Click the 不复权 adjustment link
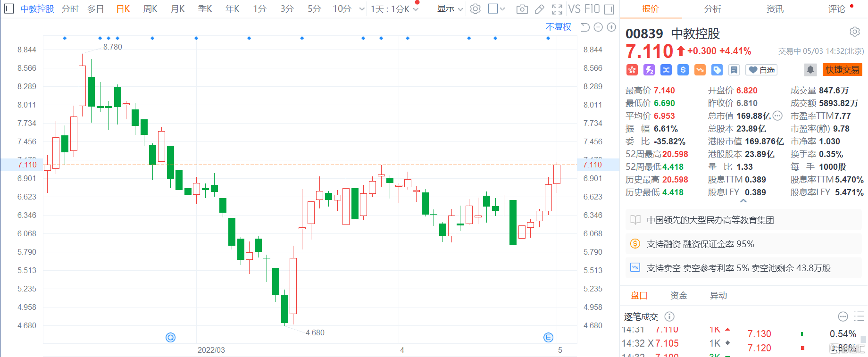Viewport: 868px width, 357px height. (x=558, y=27)
